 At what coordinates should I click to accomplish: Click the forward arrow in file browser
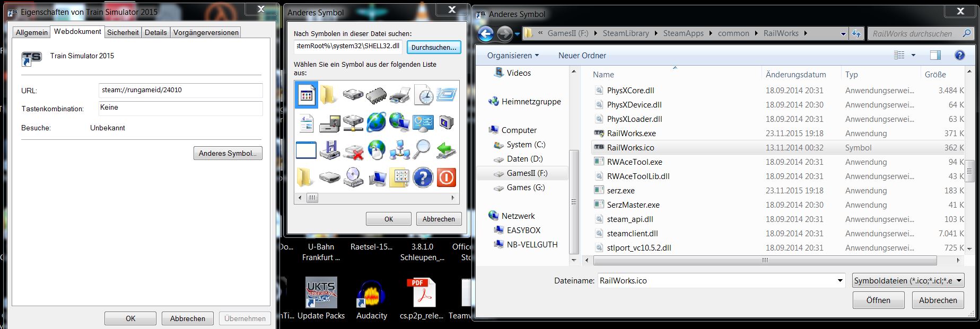505,34
